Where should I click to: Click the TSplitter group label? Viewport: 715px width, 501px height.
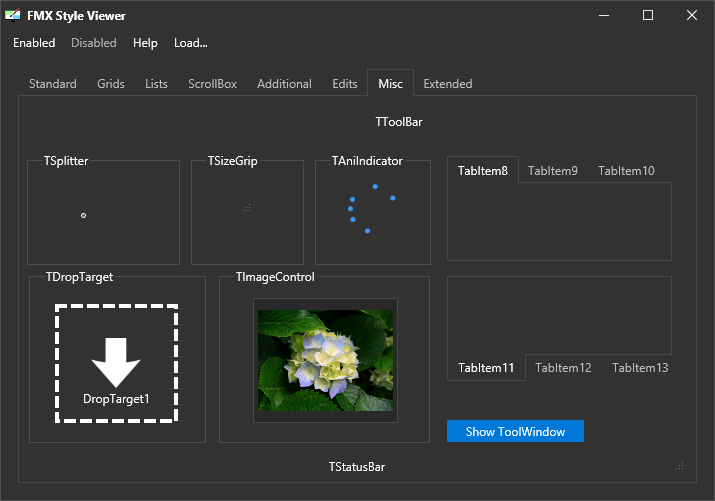pos(66,161)
